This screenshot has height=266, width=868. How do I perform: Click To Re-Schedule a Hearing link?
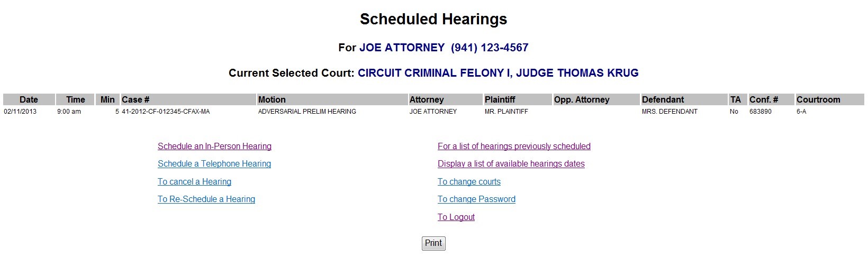click(x=206, y=199)
